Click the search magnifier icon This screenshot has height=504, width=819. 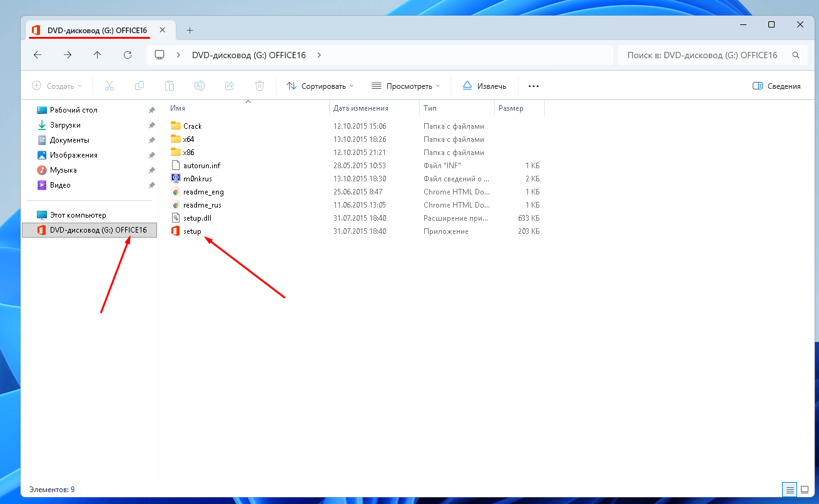796,55
